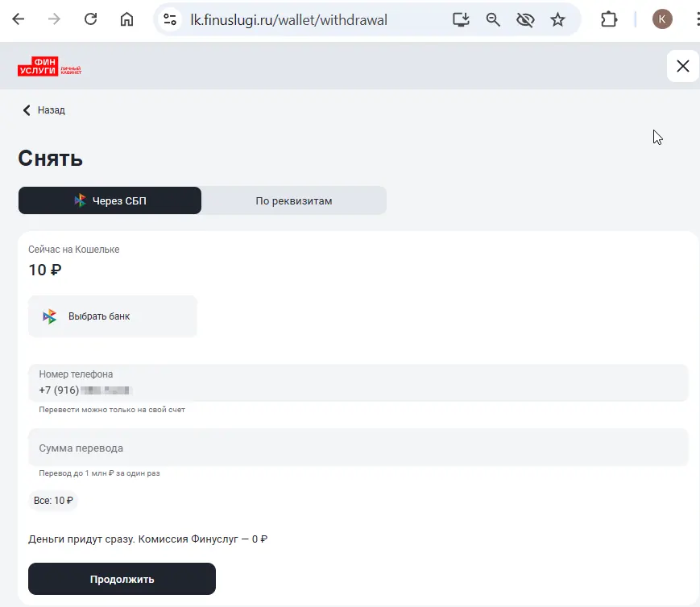Click the Номер телефона field
Viewport: 700px width, 607px height.
coord(358,383)
